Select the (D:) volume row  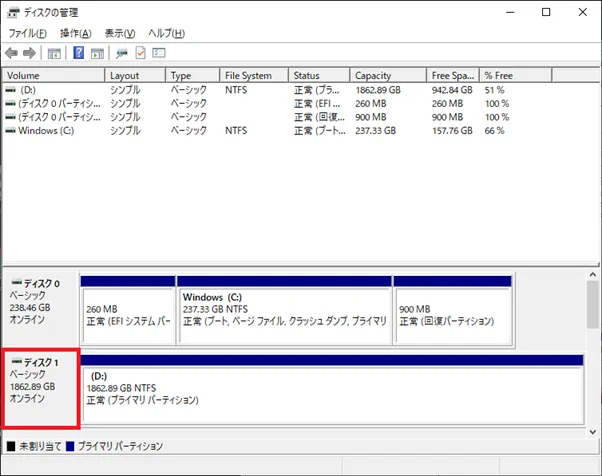click(x=277, y=90)
